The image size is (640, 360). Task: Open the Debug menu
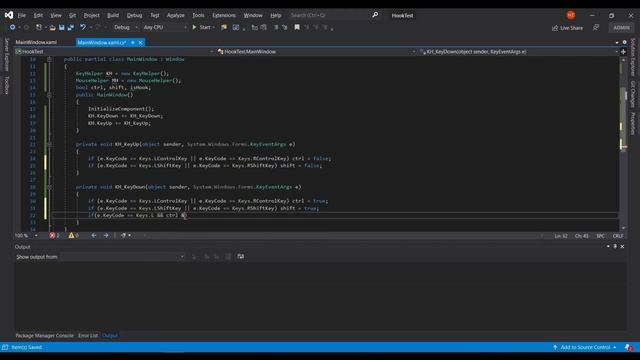134,15
